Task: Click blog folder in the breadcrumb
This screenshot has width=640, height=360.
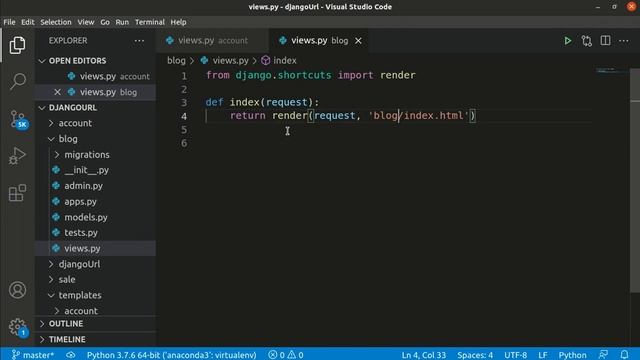Action: [176, 60]
